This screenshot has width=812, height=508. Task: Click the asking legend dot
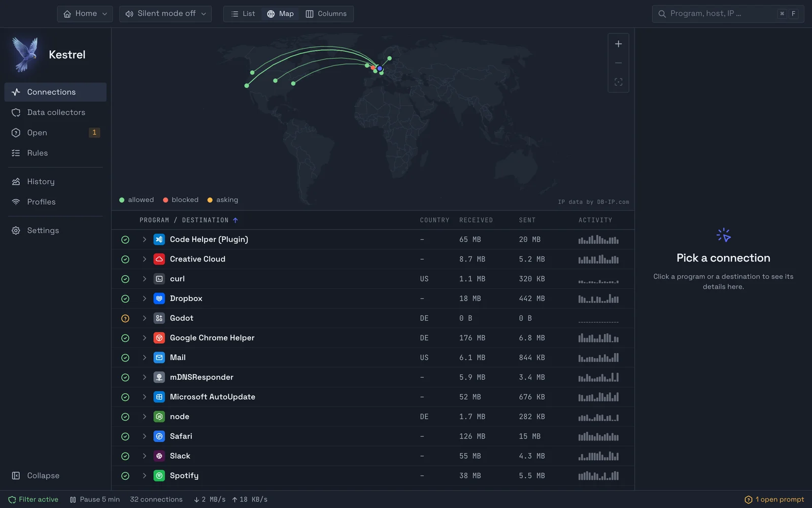click(x=210, y=200)
